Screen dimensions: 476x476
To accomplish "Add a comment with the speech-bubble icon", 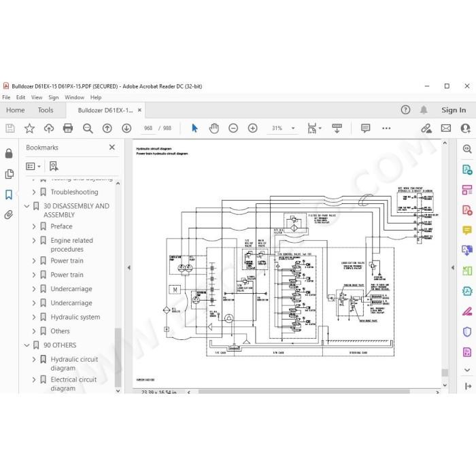I will (x=366, y=128).
